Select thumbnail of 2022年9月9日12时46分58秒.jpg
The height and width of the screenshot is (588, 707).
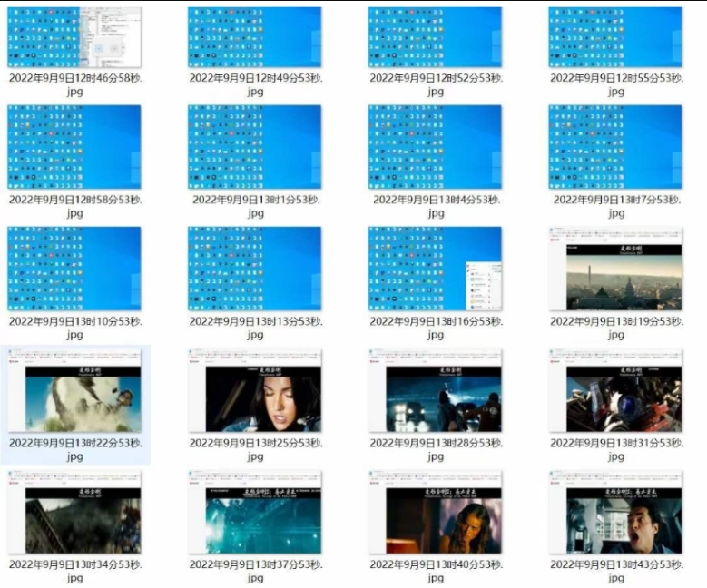click(x=74, y=37)
